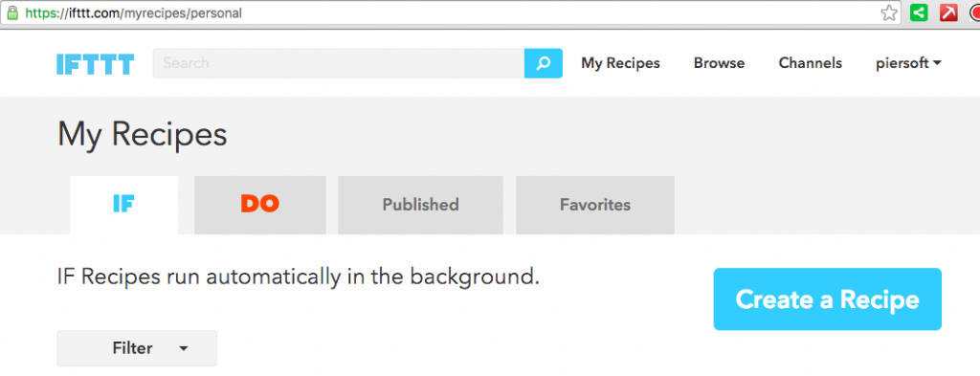Open the My Recipes navigation link
Viewport: 980px width, 376px height.
tap(620, 63)
